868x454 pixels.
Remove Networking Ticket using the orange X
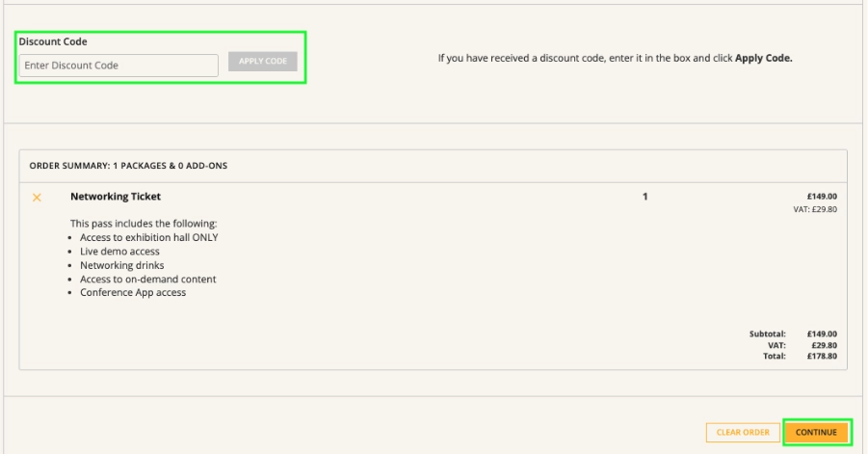click(x=38, y=198)
